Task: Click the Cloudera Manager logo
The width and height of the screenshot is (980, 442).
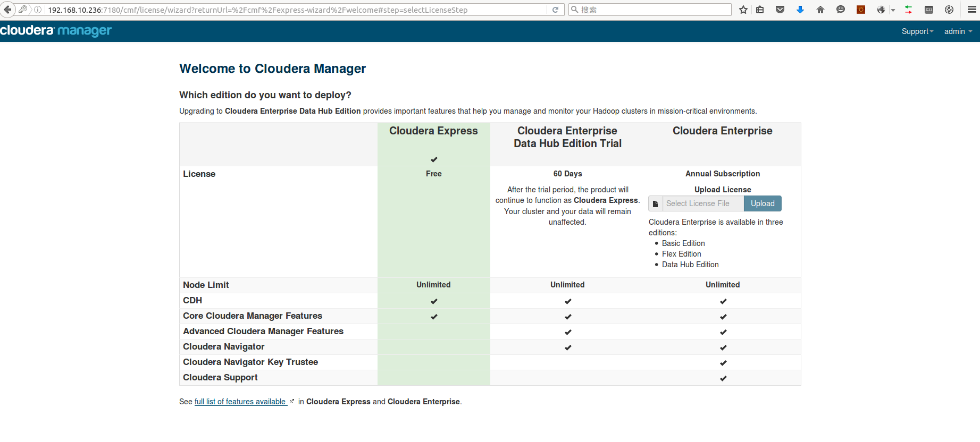Action: click(56, 31)
